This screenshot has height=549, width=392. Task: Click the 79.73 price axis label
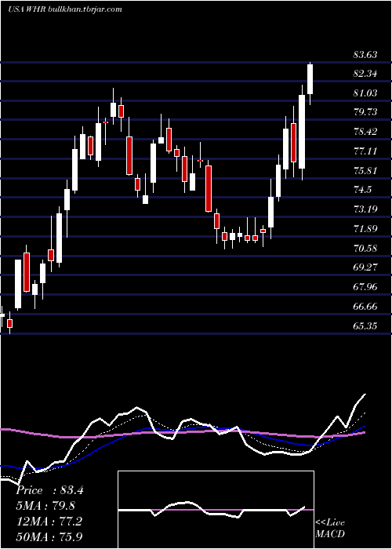pos(365,112)
